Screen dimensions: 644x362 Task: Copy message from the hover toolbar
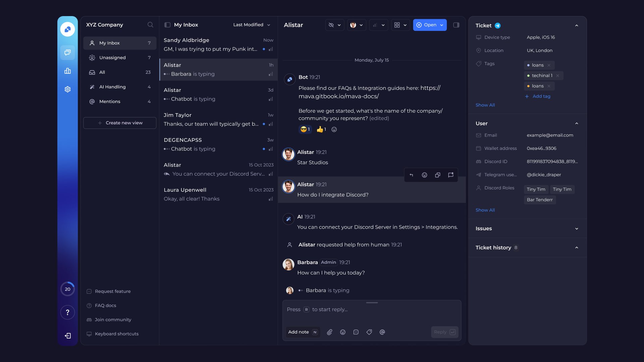click(438, 175)
